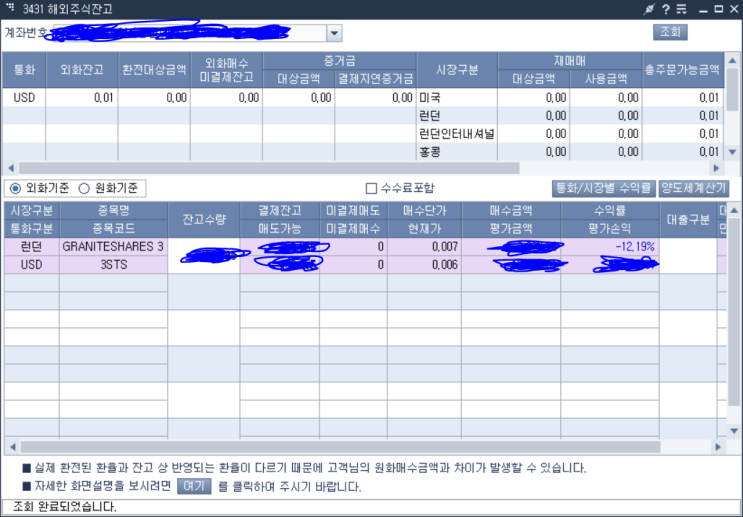Click up arrow of holdings table scrollbar
This screenshot has height=517, width=743.
(734, 209)
